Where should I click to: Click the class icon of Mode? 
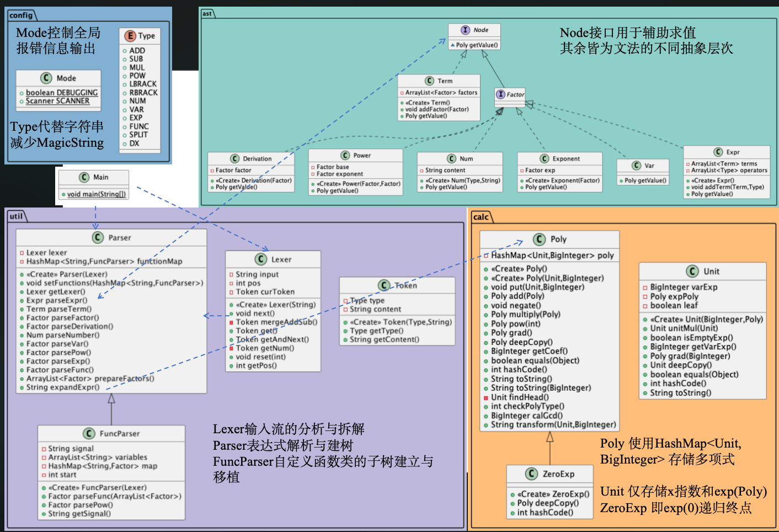pyautogui.click(x=46, y=78)
